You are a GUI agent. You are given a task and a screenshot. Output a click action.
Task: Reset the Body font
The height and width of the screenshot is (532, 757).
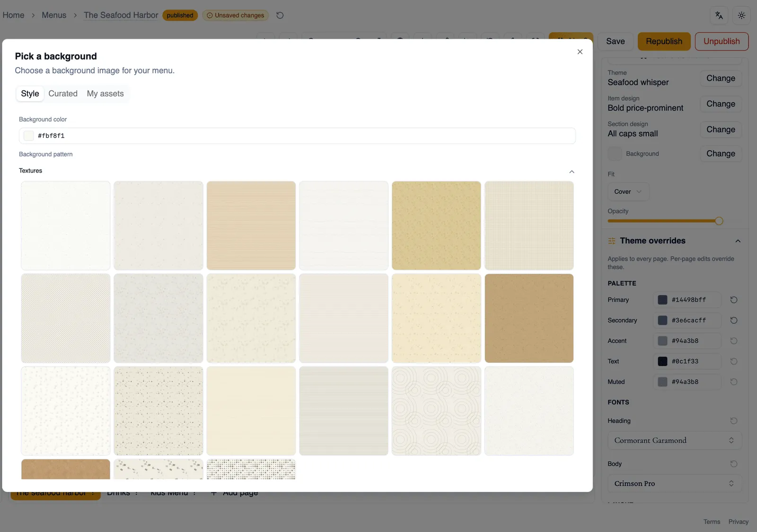(734, 464)
